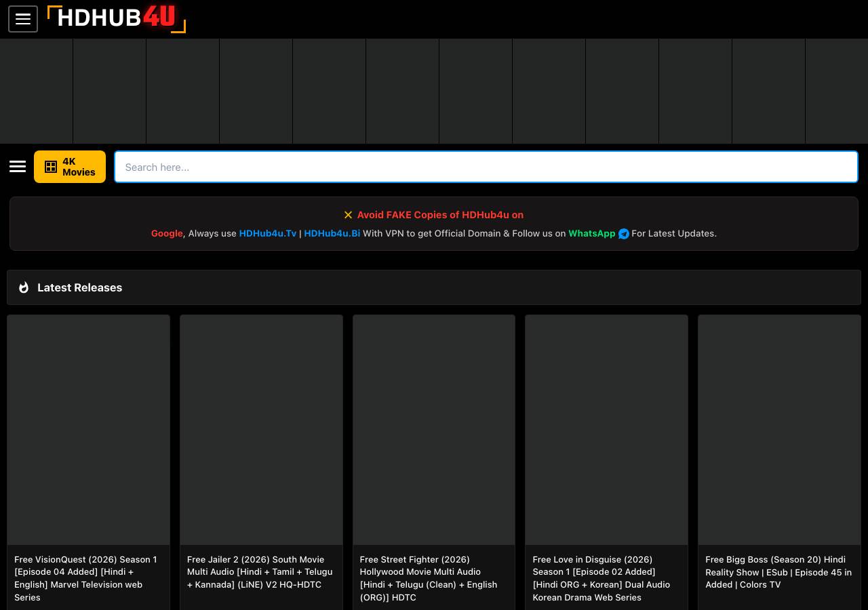The height and width of the screenshot is (610, 868).
Task: Follow the WhatsApp link
Action: (x=592, y=233)
